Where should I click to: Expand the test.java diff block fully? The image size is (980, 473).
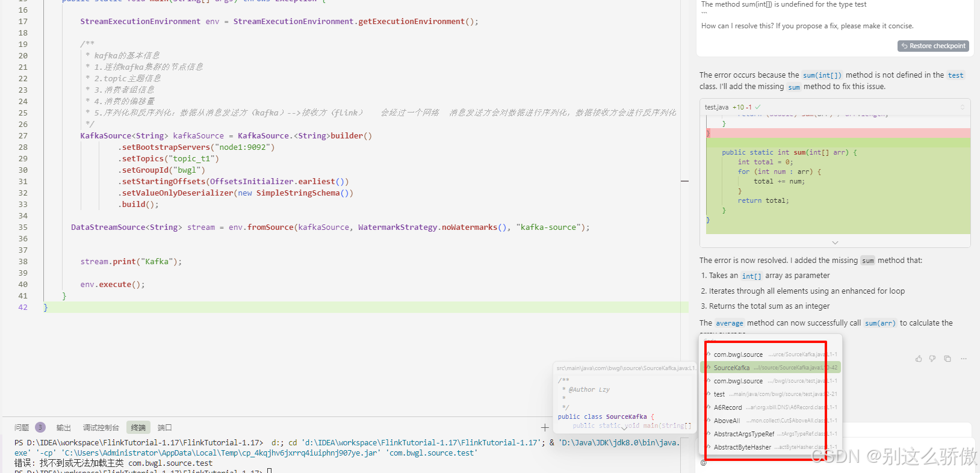pos(963,107)
